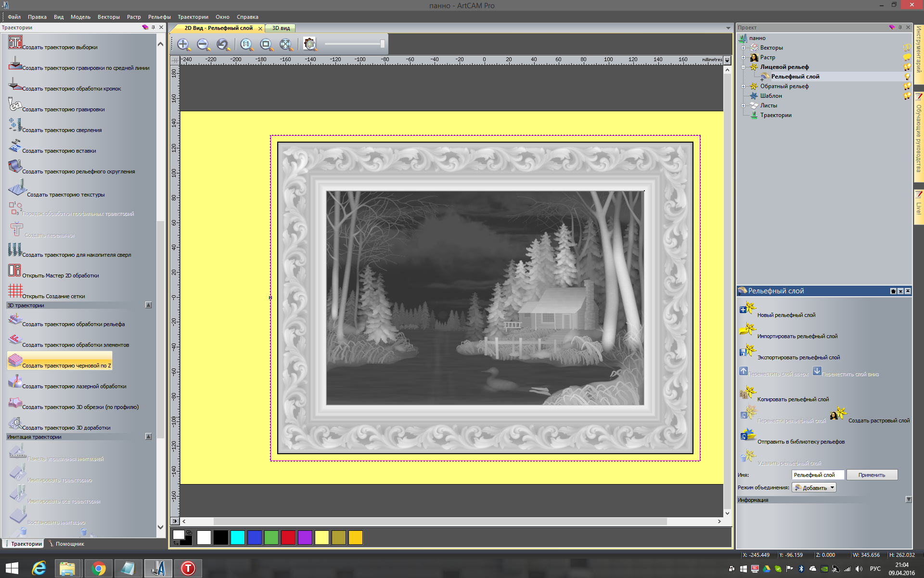The width and height of the screenshot is (924, 578).
Task: Click Create bitmap layer from relief icon
Action: (838, 414)
